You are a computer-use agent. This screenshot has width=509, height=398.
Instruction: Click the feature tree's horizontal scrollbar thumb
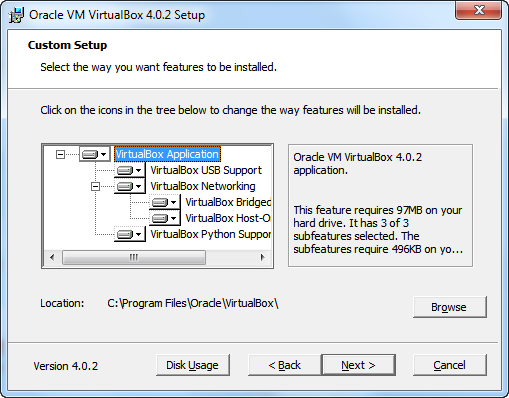134,257
